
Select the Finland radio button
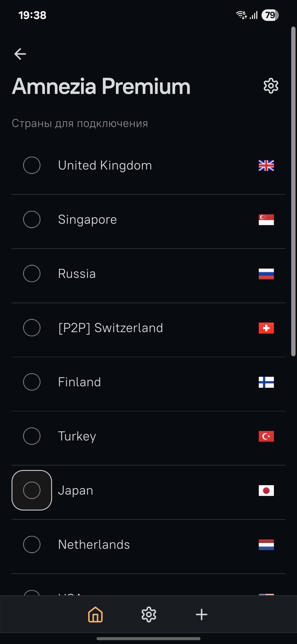[32, 382]
